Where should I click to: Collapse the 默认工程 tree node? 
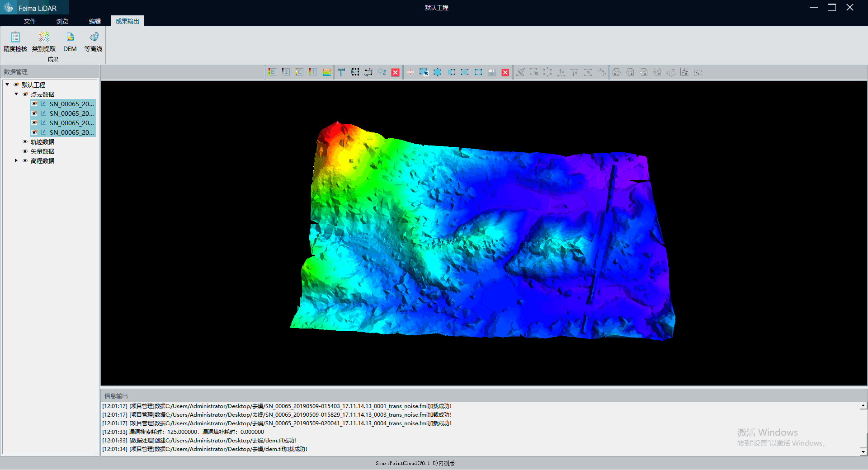tap(7, 85)
